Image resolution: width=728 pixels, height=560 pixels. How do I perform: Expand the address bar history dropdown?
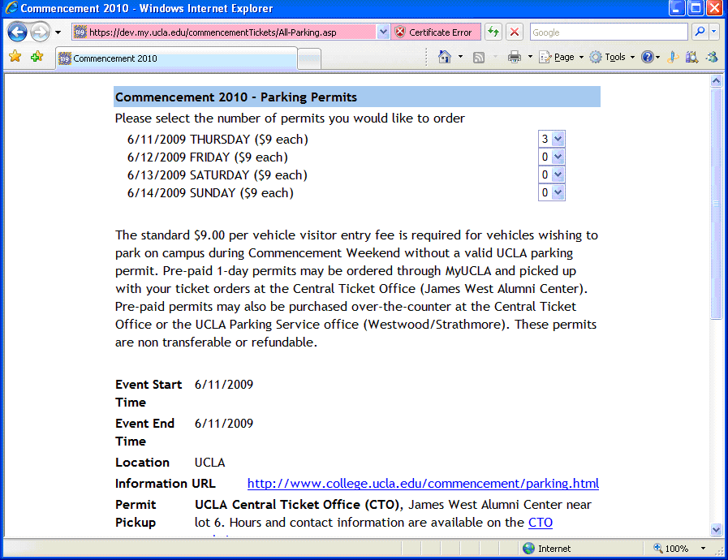(x=383, y=32)
